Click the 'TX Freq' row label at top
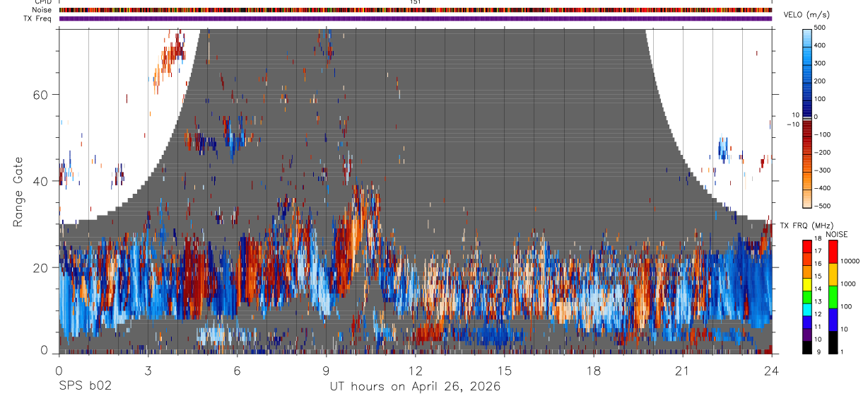This screenshot has height=401, width=868. [38, 18]
